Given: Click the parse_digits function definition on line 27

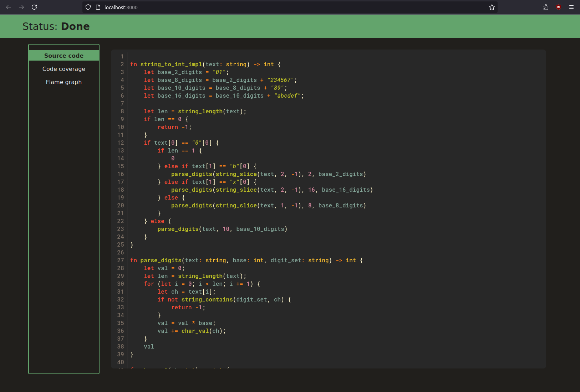Looking at the screenshot, I should pos(161,261).
